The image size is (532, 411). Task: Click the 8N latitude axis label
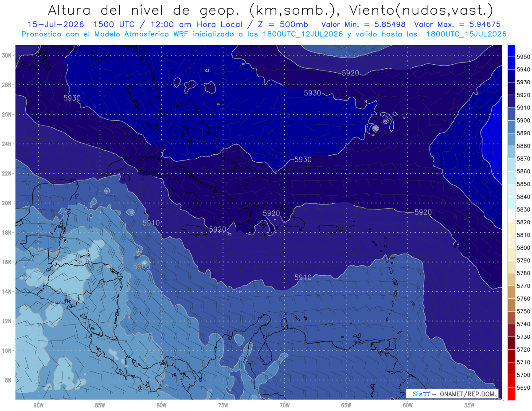pos(8,380)
